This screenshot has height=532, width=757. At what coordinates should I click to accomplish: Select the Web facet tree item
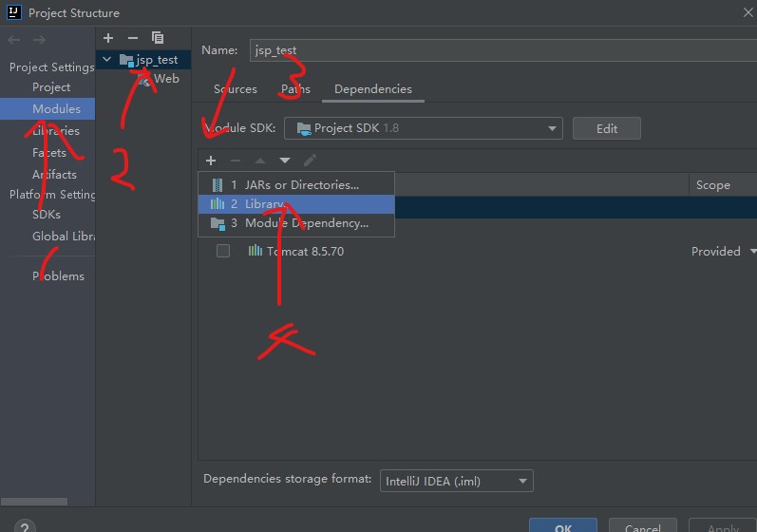coord(166,79)
